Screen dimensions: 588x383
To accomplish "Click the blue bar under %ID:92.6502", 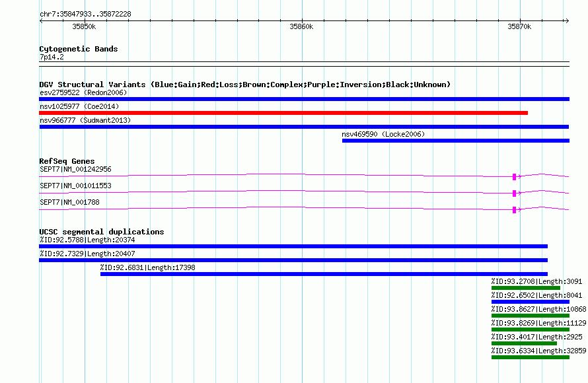I will pos(531,302).
